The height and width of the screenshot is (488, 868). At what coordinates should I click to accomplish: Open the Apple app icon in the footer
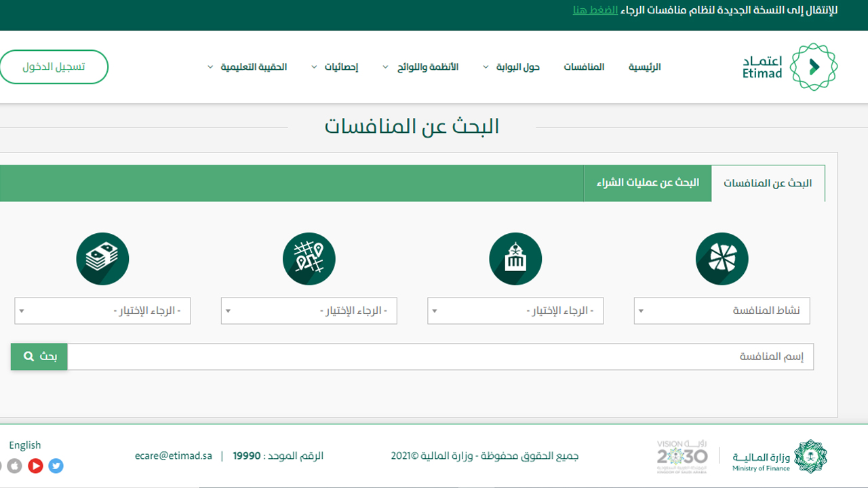tap(15, 466)
